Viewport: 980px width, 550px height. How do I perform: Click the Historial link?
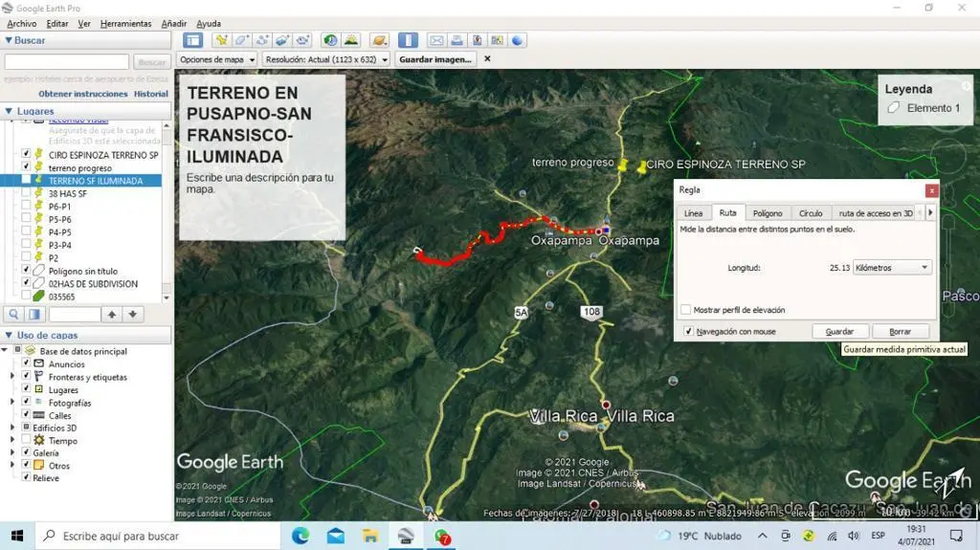150,94
